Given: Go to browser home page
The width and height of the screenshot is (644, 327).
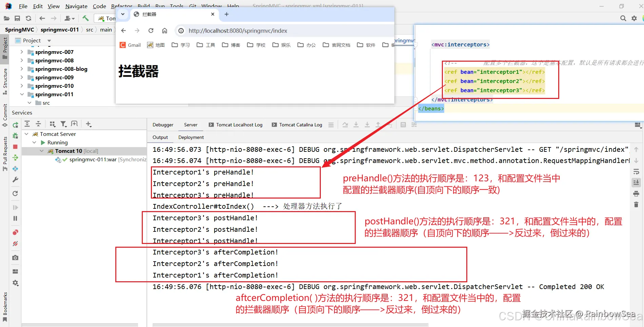Looking at the screenshot, I should (x=164, y=30).
